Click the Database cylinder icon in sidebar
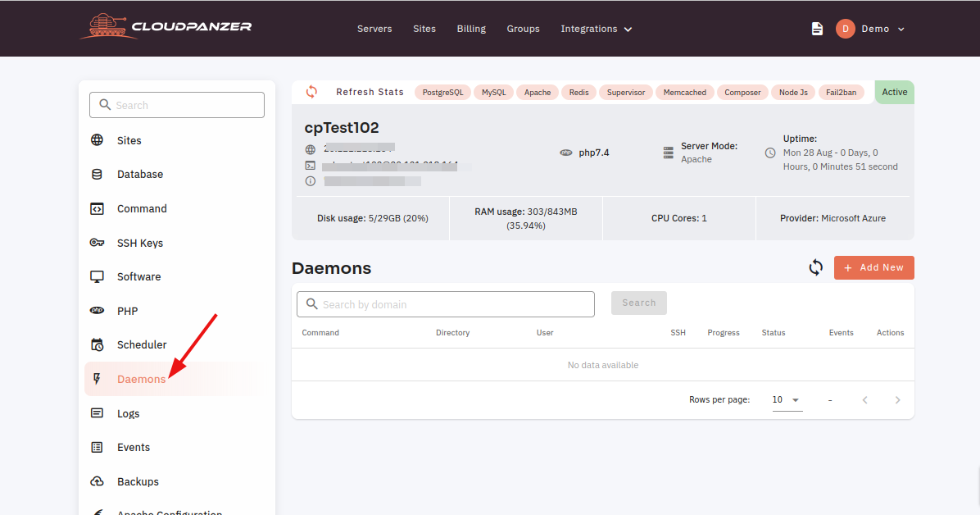The image size is (980, 515). 97,174
